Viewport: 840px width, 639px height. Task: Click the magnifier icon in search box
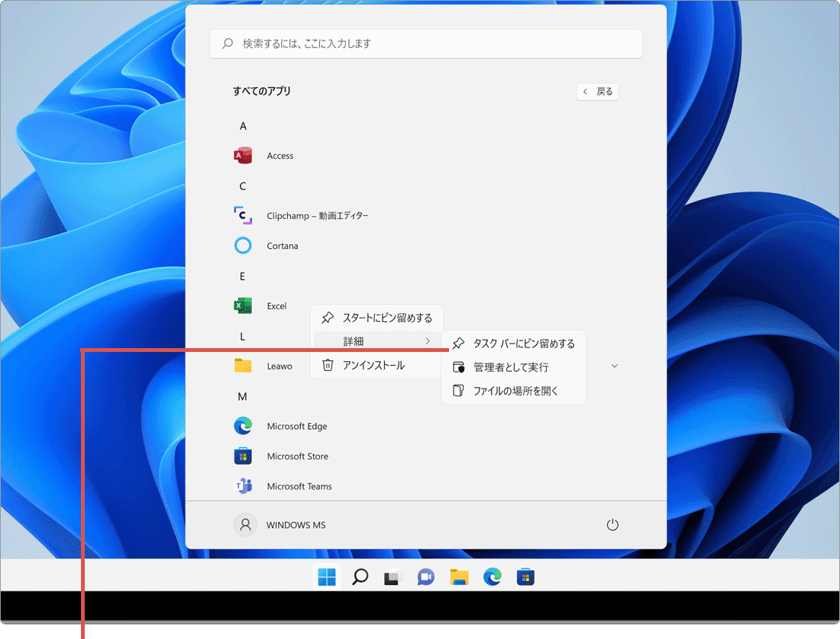pyautogui.click(x=228, y=44)
